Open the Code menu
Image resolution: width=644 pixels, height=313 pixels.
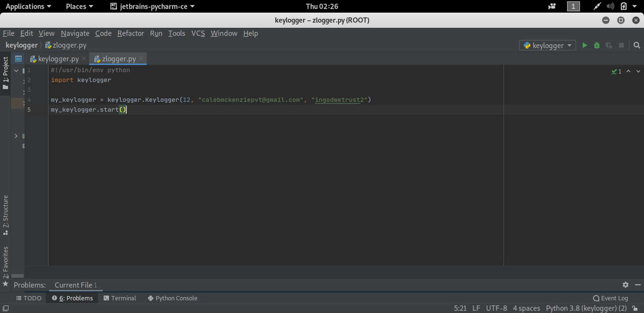pyautogui.click(x=103, y=33)
